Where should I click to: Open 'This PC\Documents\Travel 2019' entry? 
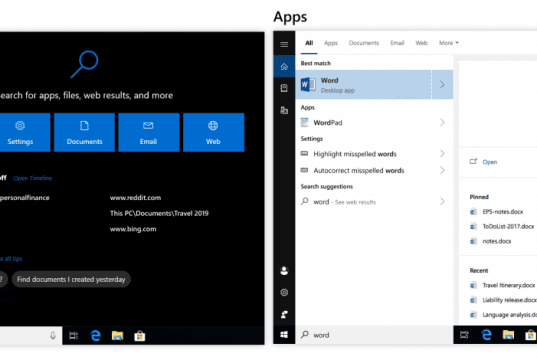pyautogui.click(x=159, y=213)
